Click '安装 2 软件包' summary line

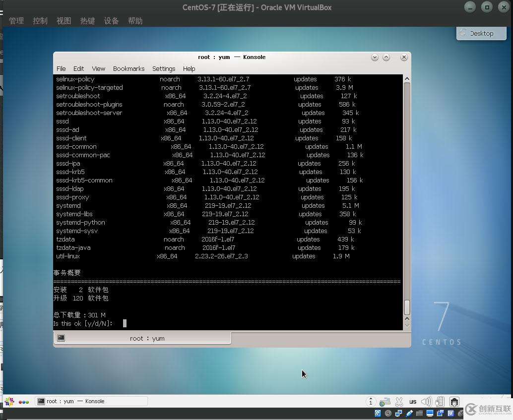point(81,290)
